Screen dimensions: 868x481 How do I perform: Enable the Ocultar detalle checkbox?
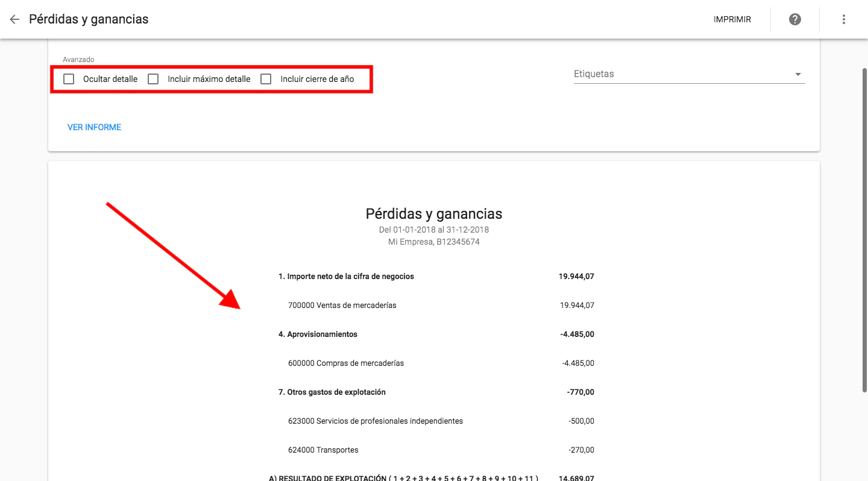click(x=68, y=78)
